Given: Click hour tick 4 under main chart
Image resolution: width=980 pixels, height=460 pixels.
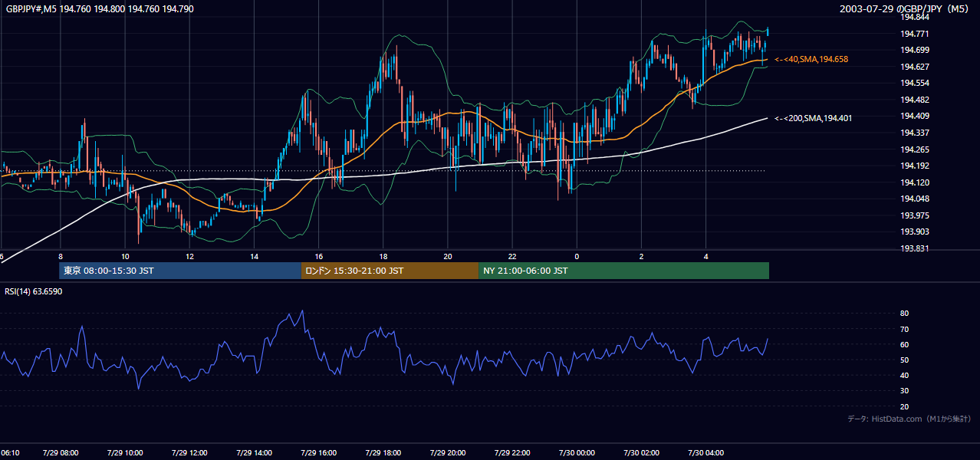Looking at the screenshot, I should pyautogui.click(x=705, y=256).
